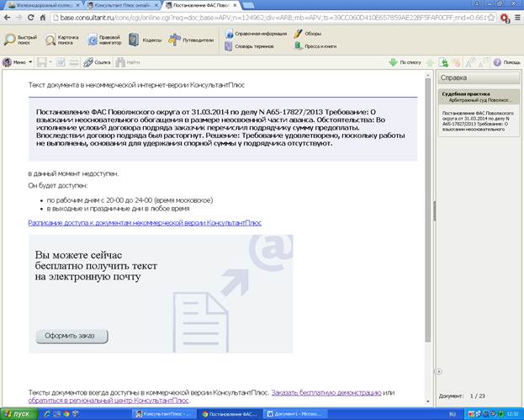The width and height of the screenshot is (524, 420).
Task: Decrease font size with the smaller A icon
Action: point(483,62)
